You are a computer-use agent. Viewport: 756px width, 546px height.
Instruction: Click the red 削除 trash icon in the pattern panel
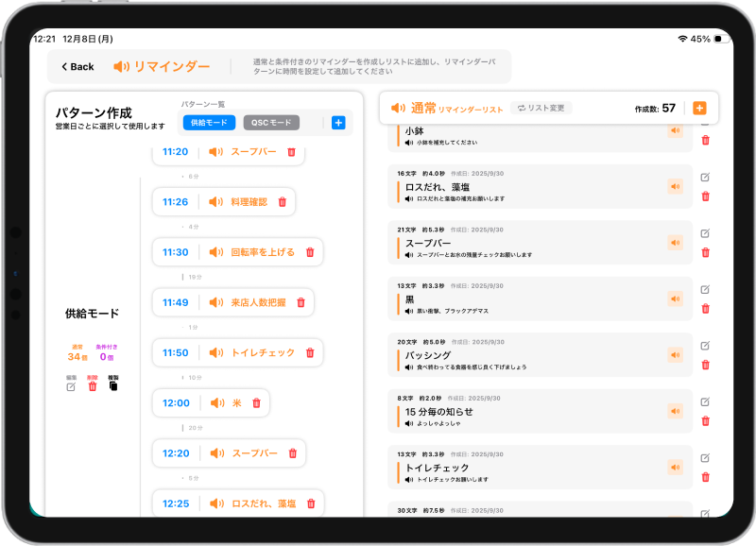click(93, 385)
